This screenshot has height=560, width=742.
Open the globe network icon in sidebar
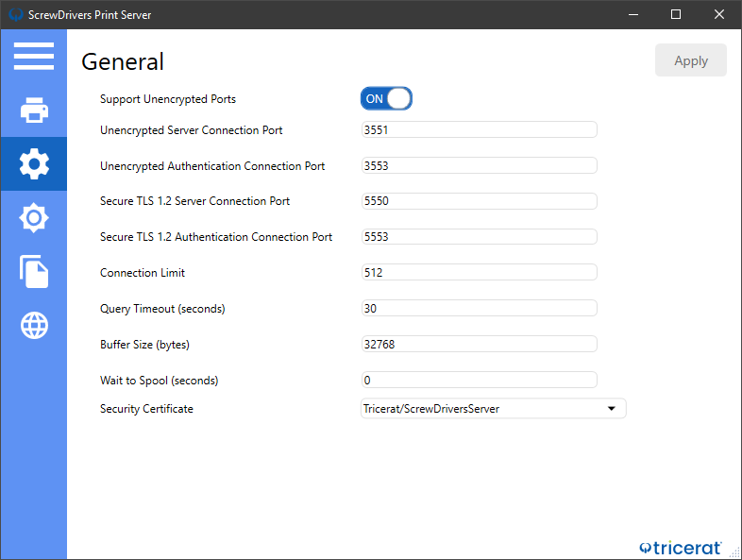[34, 325]
